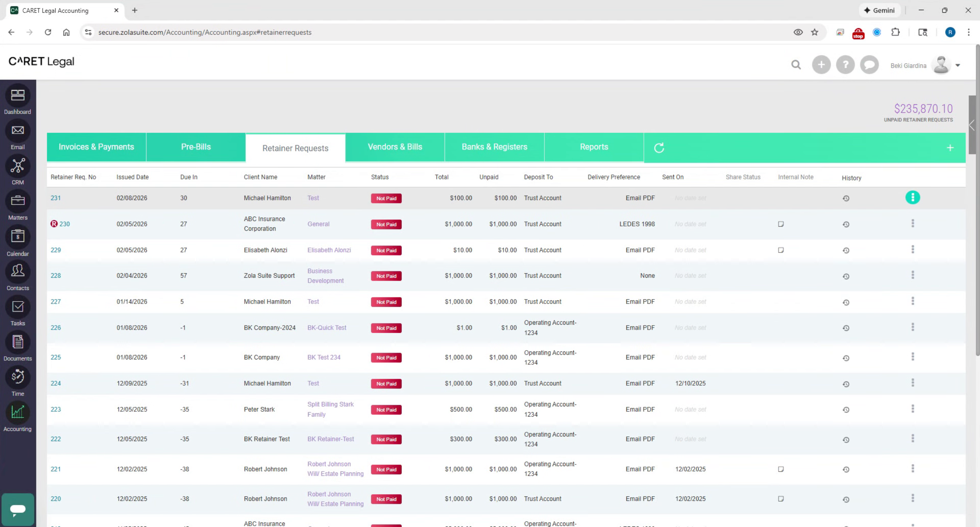
Task: Open the chat messages bubble icon
Action: (869, 65)
